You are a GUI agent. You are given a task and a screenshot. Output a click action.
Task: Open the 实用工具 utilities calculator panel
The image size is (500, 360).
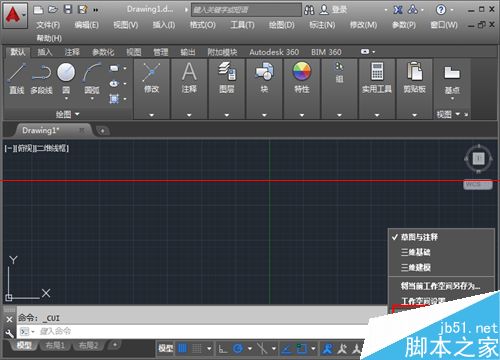[x=377, y=78]
